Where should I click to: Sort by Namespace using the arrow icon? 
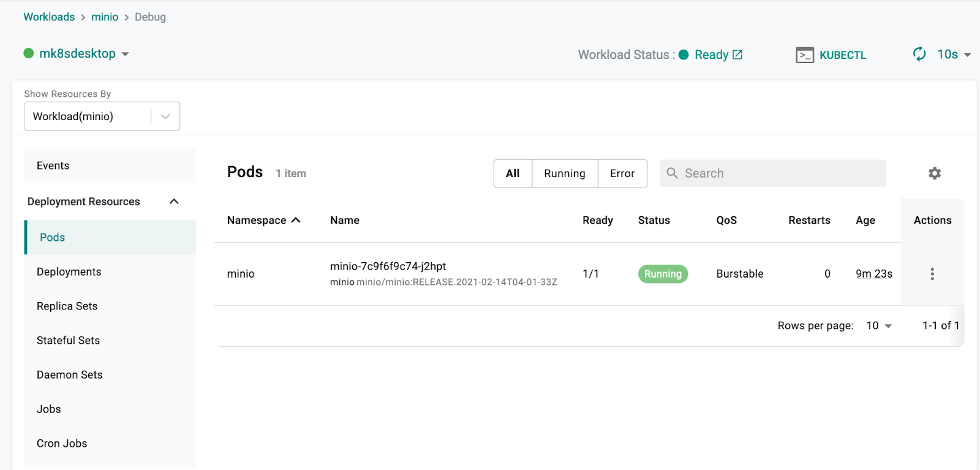pos(296,220)
